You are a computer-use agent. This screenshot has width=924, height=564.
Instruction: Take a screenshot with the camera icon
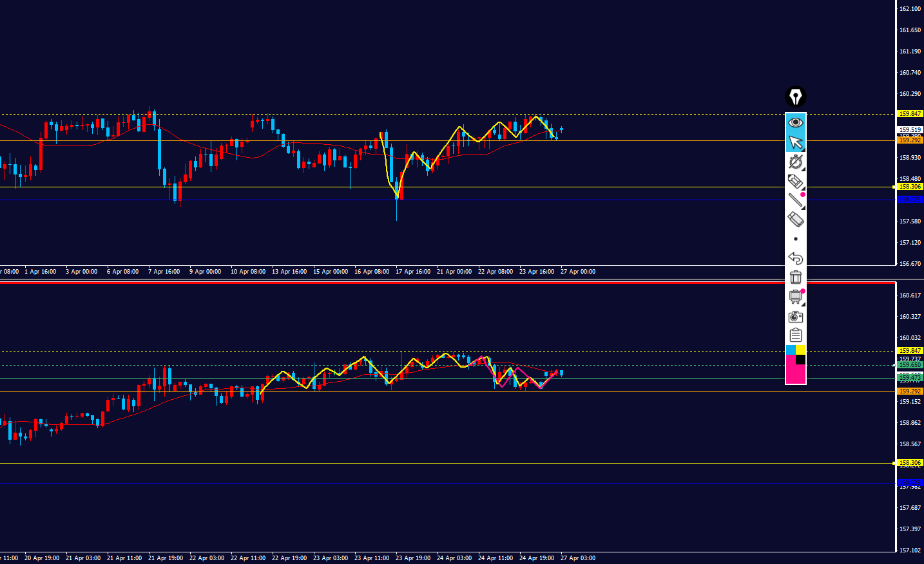click(795, 316)
